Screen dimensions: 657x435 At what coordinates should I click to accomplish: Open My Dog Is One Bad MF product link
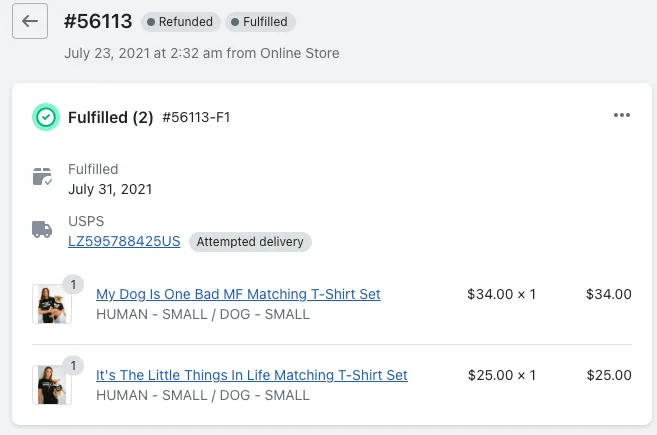click(238, 294)
